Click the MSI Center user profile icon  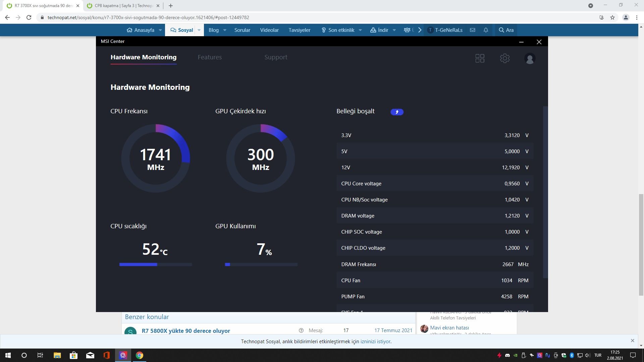tap(530, 59)
